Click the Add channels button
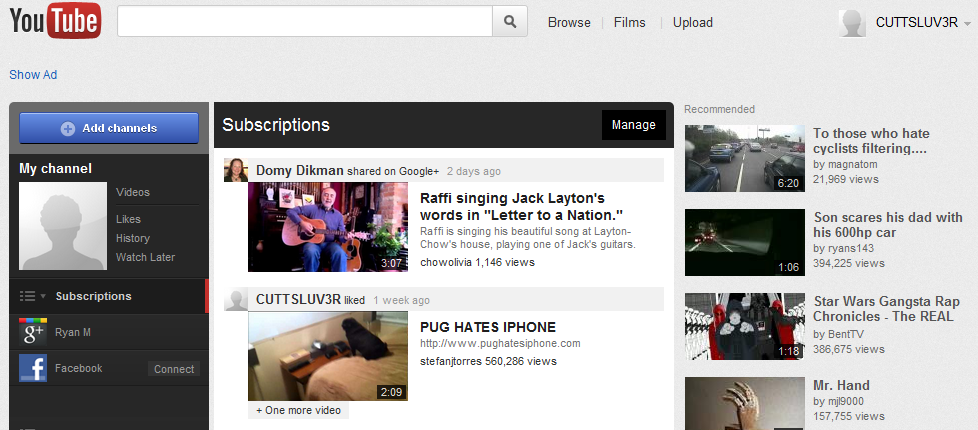Viewport: 978px width, 430px height. pyautogui.click(x=109, y=128)
